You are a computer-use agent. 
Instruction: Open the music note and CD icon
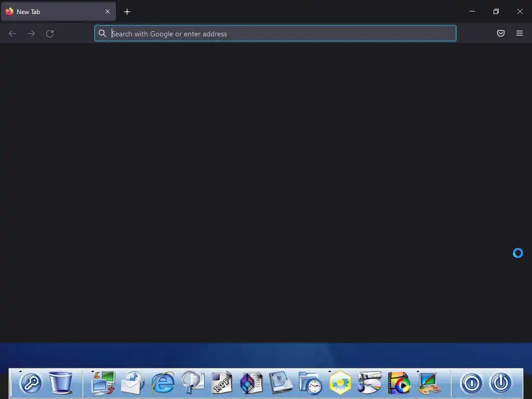coord(369,383)
